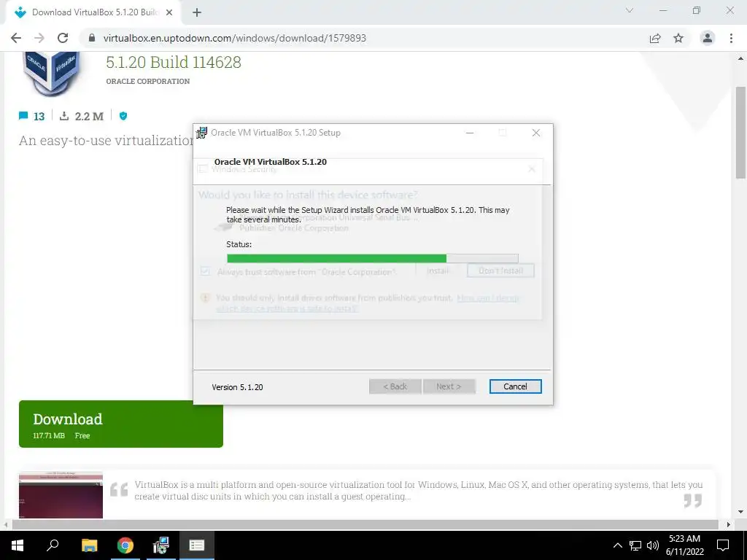Viewport: 747px width, 560px height.
Task: Open the taskbar clock and date
Action: (684, 545)
